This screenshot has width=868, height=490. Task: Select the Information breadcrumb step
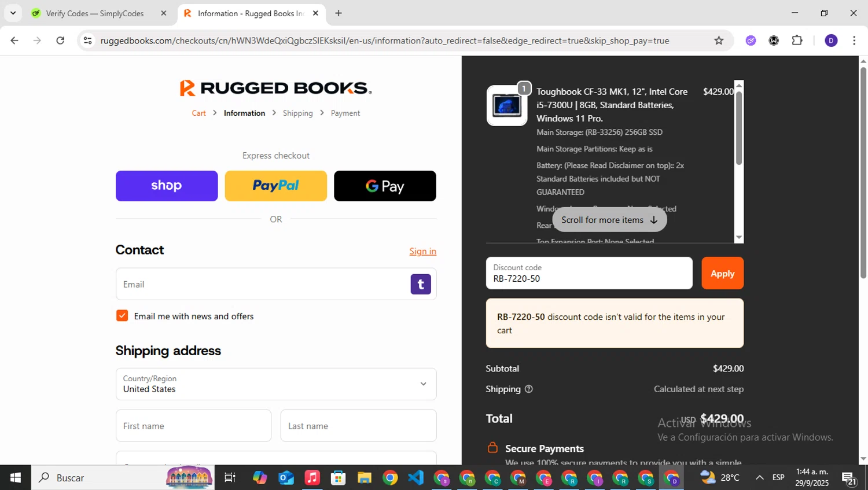pyautogui.click(x=244, y=113)
